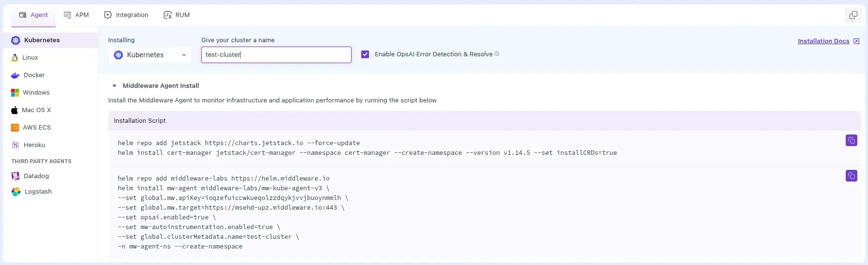The width and height of the screenshot is (868, 265).
Task: Click the Datadog logo icon
Action: pos(16,176)
